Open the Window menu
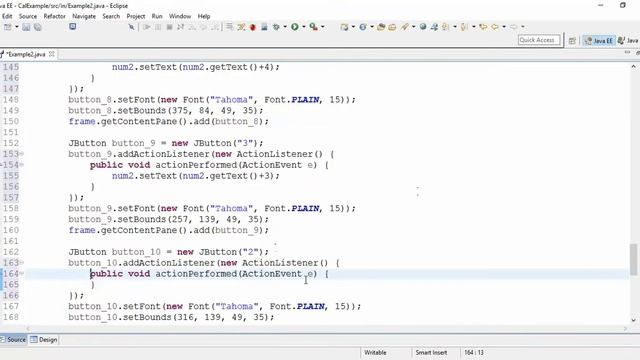 pos(180,16)
